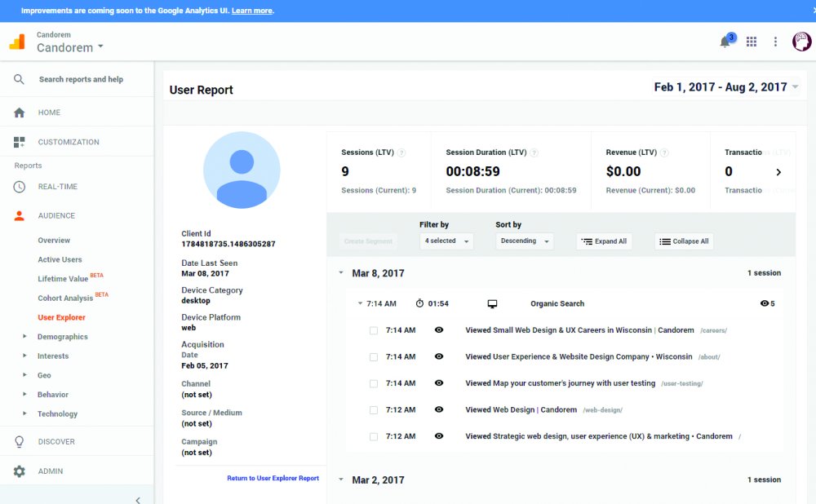Click the Admin gear icon
The height and width of the screenshot is (504, 816).
[x=20, y=471]
